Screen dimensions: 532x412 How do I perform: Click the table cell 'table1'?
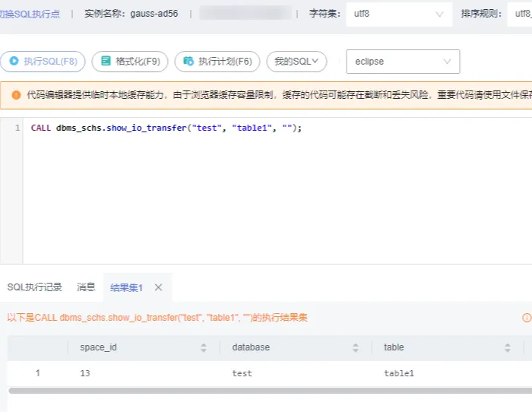click(x=399, y=373)
